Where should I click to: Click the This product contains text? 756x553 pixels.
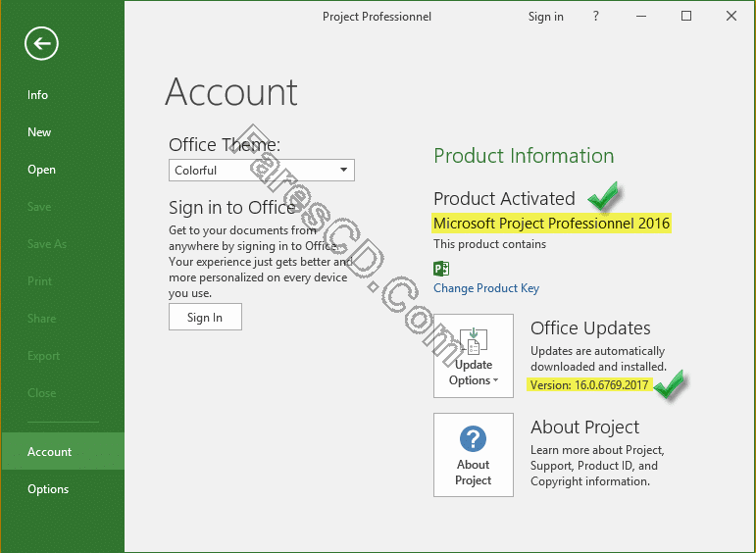(x=489, y=244)
